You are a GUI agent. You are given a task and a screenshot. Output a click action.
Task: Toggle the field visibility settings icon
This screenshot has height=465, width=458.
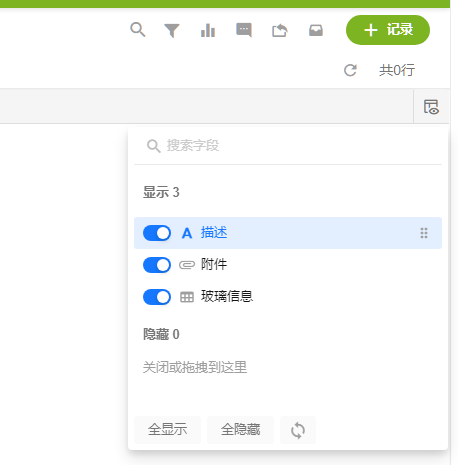pos(431,107)
